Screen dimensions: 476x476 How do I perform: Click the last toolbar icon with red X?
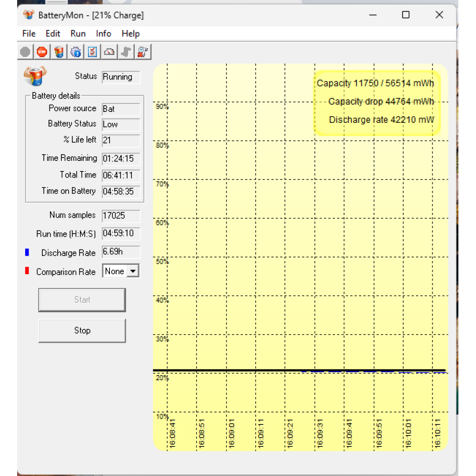(x=143, y=52)
